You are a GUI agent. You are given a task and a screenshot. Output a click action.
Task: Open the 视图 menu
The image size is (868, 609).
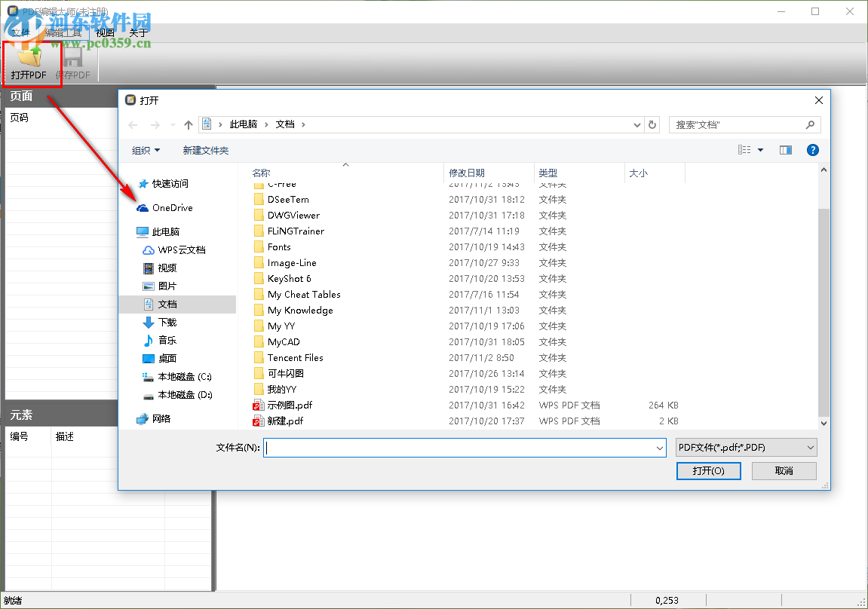pyautogui.click(x=105, y=32)
